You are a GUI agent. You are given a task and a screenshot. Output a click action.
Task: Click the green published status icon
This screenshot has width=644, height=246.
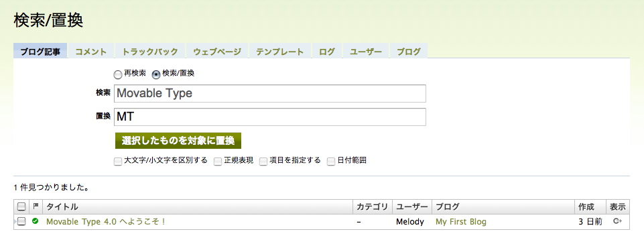click(x=36, y=221)
